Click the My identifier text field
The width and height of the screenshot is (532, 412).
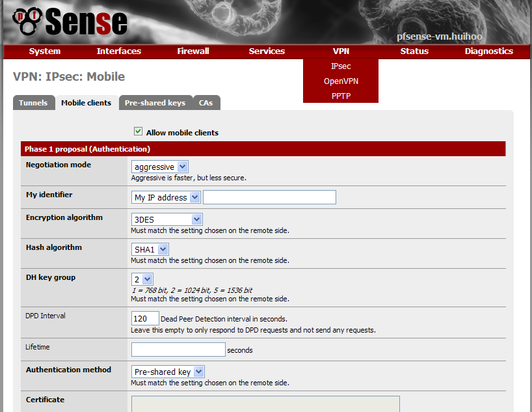click(269, 197)
